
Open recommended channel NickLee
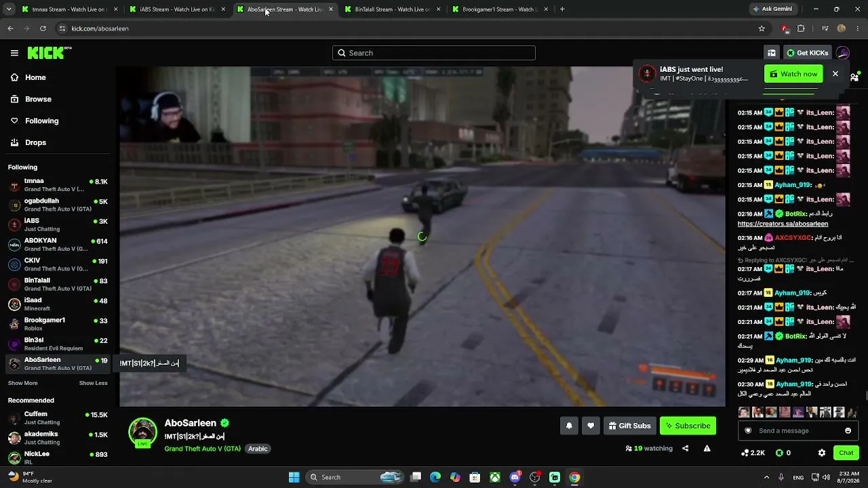pos(58,457)
